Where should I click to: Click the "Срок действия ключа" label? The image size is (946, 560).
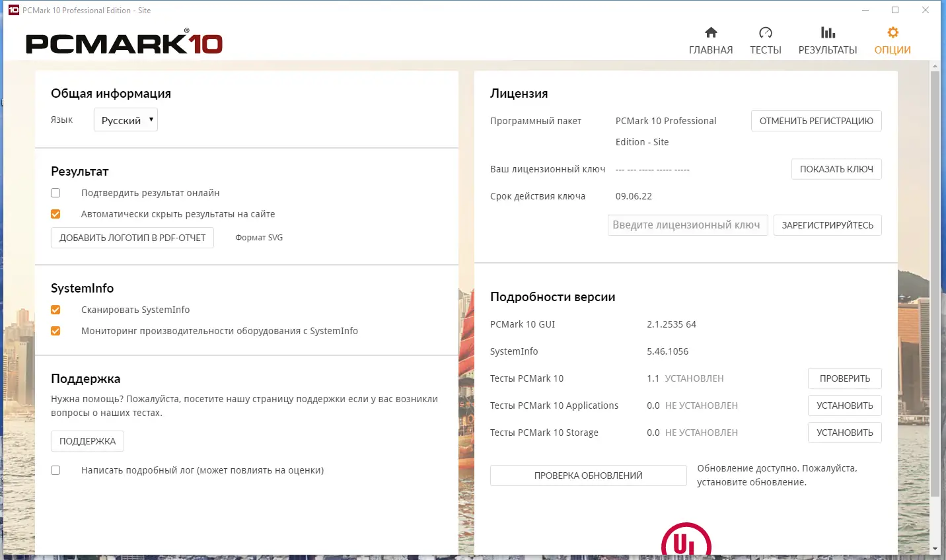coord(538,196)
